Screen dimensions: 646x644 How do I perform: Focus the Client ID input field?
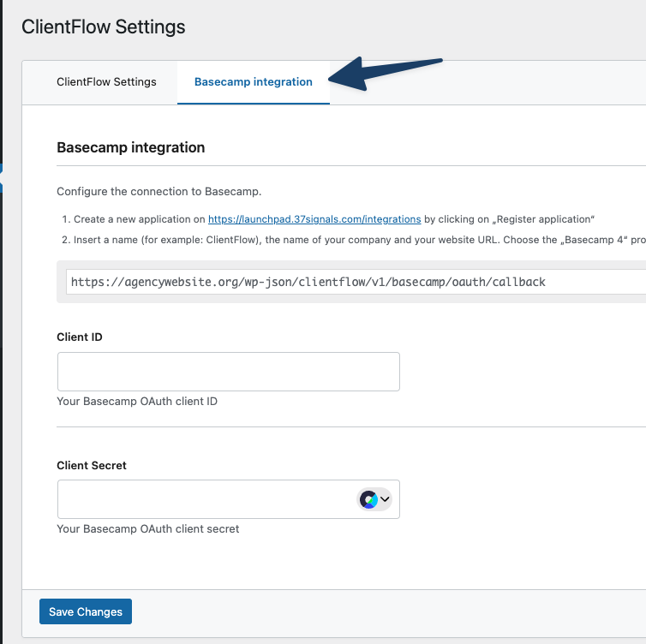pyautogui.click(x=229, y=372)
